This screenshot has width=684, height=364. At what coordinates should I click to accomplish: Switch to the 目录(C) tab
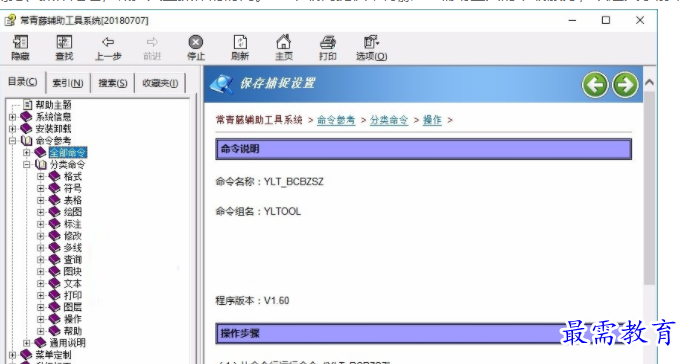coord(23,82)
